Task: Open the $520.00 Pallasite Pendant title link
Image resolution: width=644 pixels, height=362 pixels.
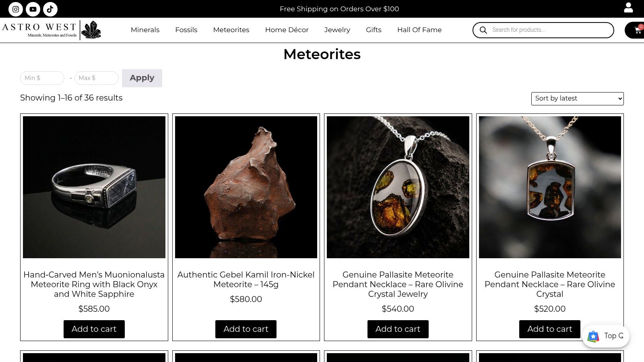Action: (550, 284)
